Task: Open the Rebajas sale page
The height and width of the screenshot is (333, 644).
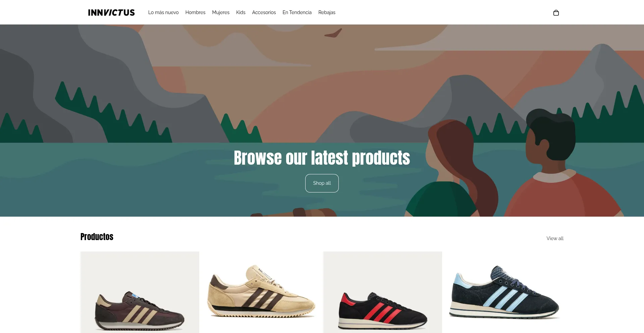Action: [x=327, y=12]
